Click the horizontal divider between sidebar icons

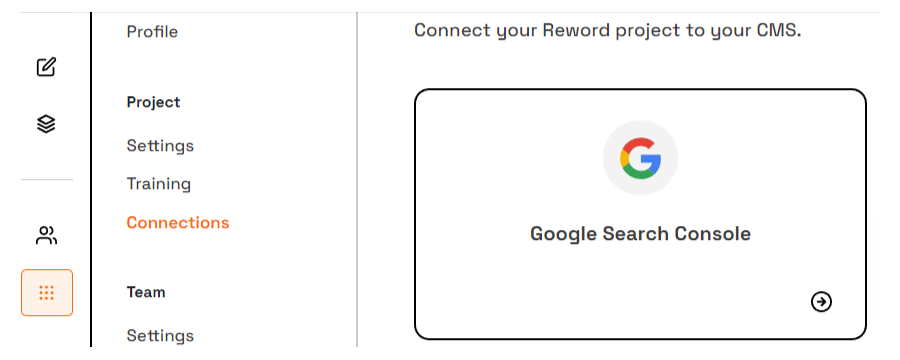[x=47, y=180]
